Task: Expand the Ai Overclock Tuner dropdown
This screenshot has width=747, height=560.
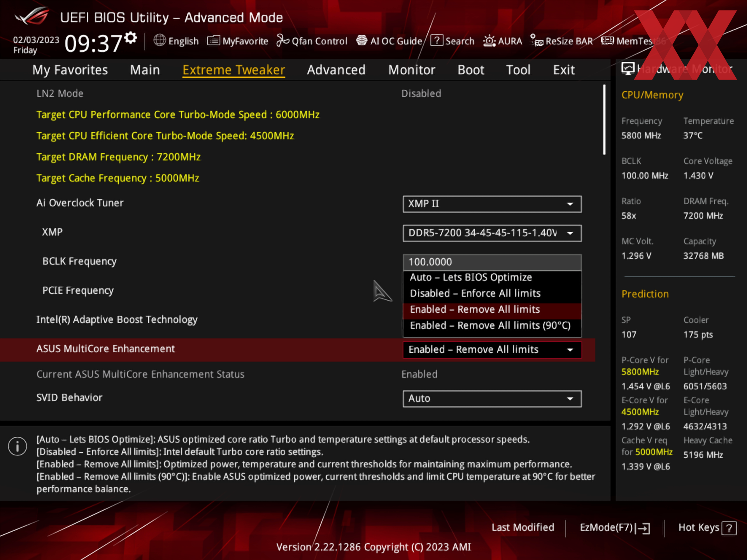Action: (x=492, y=204)
